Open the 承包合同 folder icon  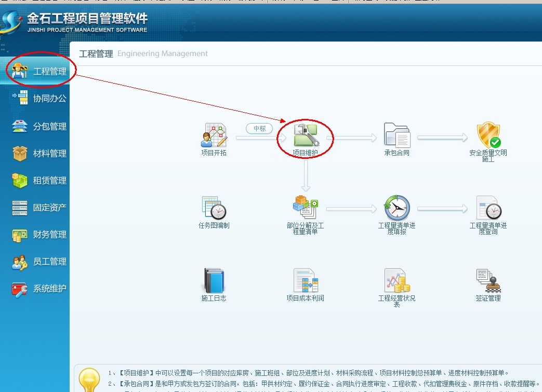[x=397, y=136]
